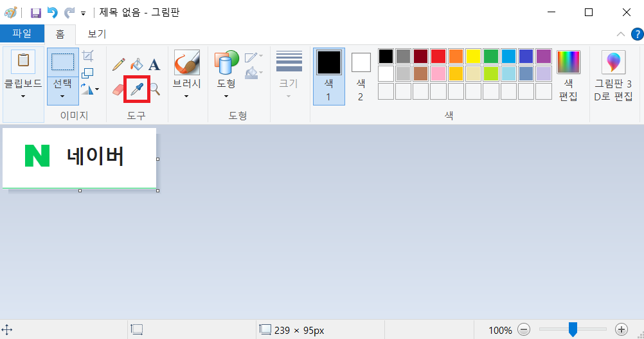Switch to the 보기 tab

tap(97, 34)
